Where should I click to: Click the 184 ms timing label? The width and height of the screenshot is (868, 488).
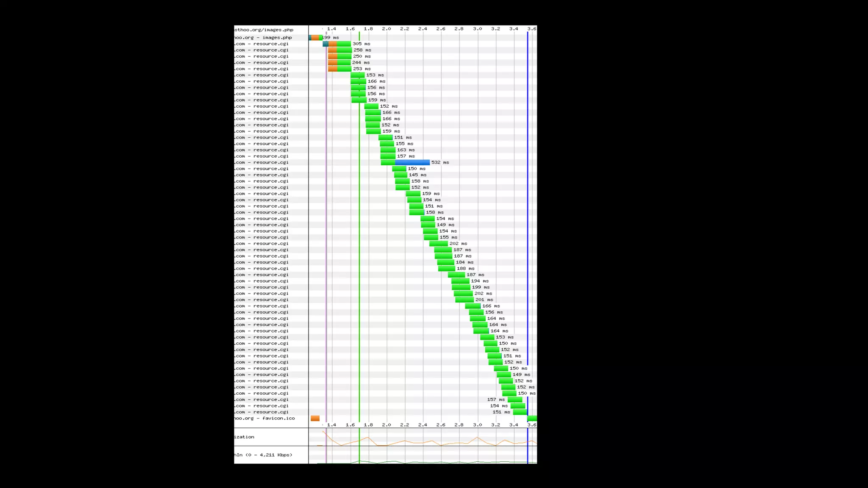(465, 263)
